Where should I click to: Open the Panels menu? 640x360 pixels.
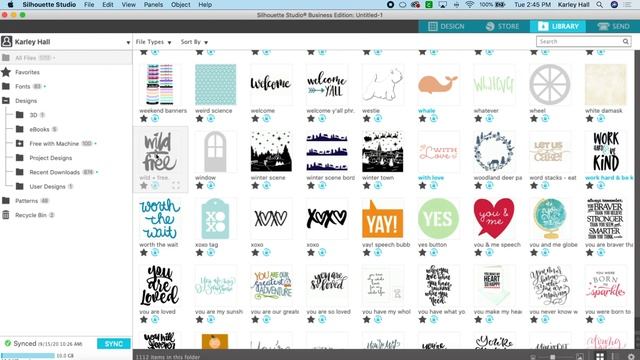(153, 4)
